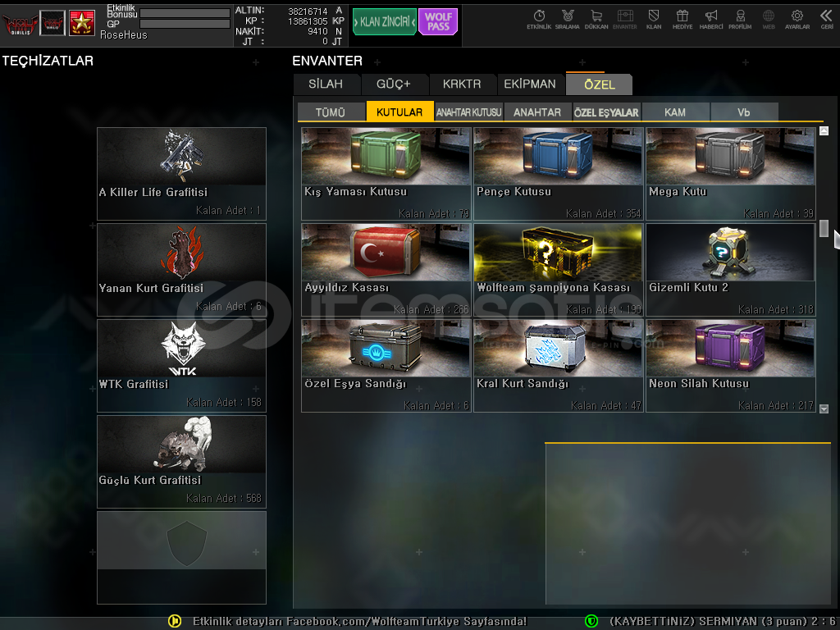The image size is (840, 630).
Task: Select the TÜMÜ sub-tab
Action: (331, 112)
